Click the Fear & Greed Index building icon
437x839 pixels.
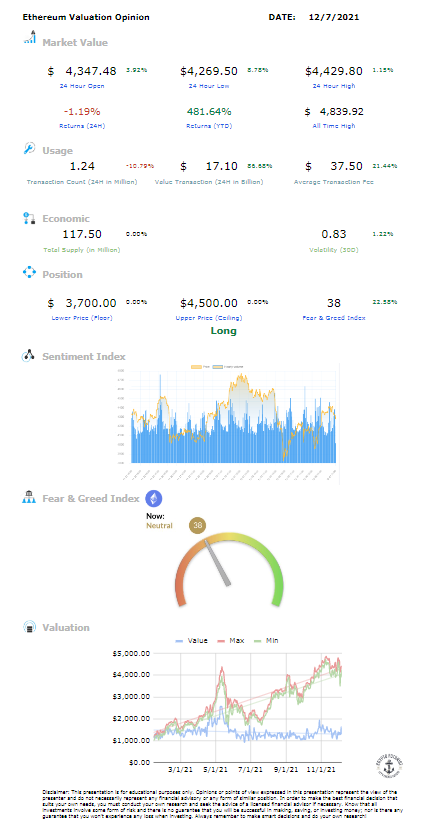click(28, 498)
